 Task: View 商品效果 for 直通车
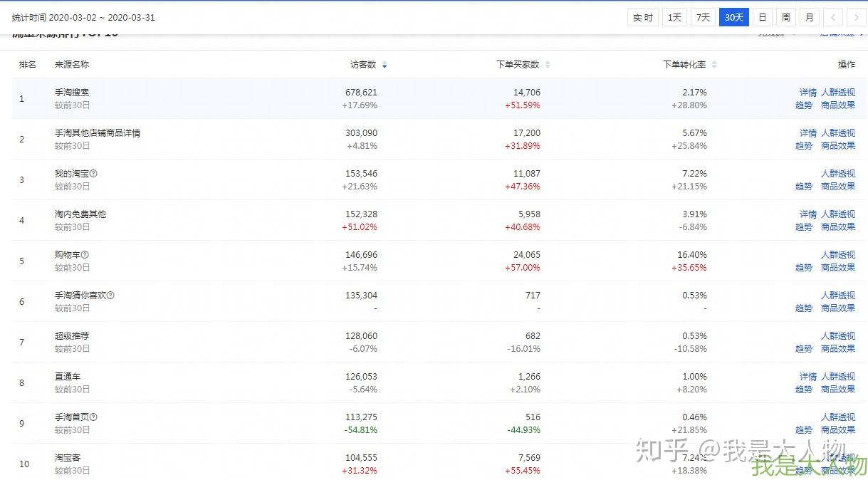pos(838,390)
